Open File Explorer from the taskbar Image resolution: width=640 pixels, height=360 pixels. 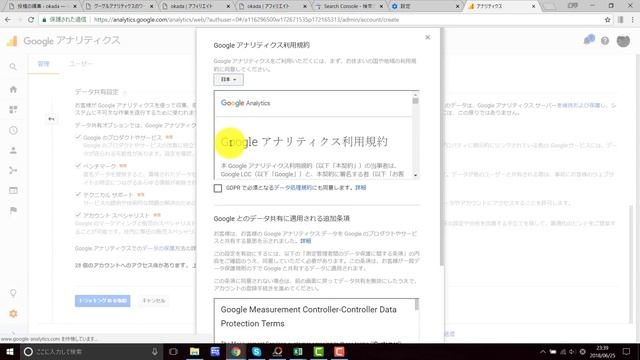pos(195,351)
